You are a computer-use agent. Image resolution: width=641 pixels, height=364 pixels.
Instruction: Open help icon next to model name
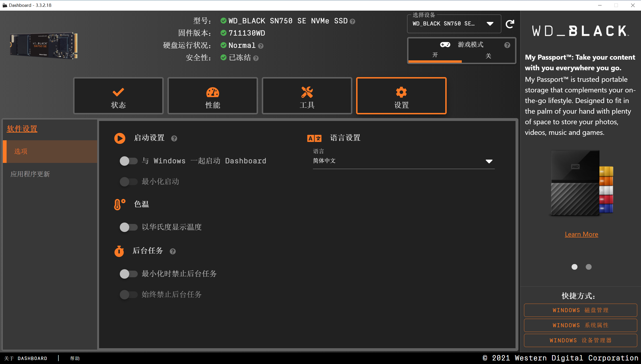click(x=352, y=22)
